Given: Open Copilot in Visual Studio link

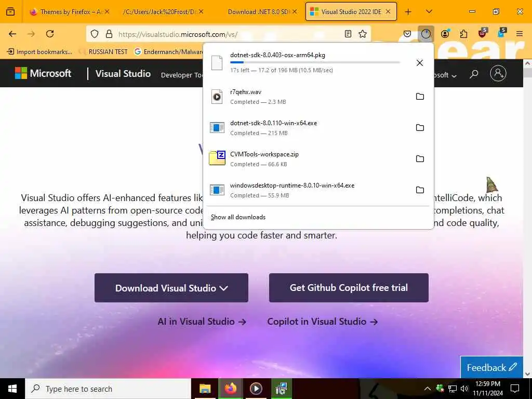Looking at the screenshot, I should click(322, 321).
